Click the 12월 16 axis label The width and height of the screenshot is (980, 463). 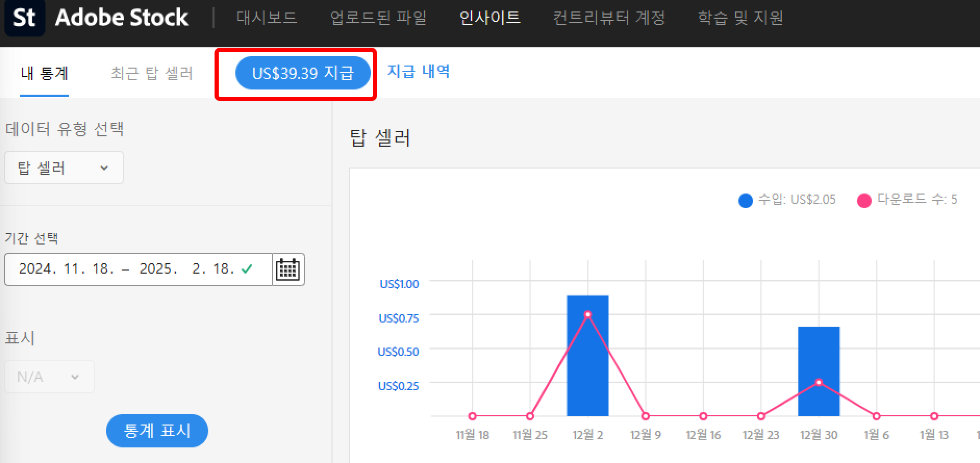703,435
